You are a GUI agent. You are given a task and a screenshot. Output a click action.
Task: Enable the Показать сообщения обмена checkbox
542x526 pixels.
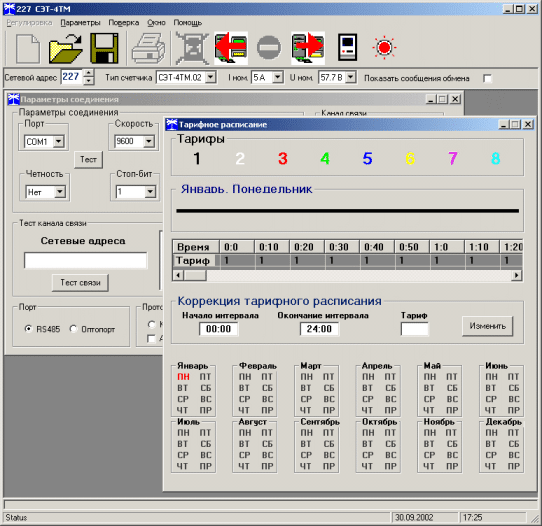487,79
